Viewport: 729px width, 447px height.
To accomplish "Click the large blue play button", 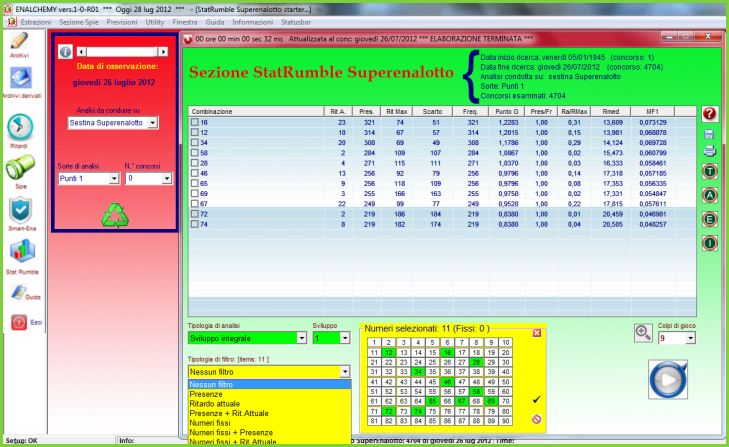I will point(668,380).
